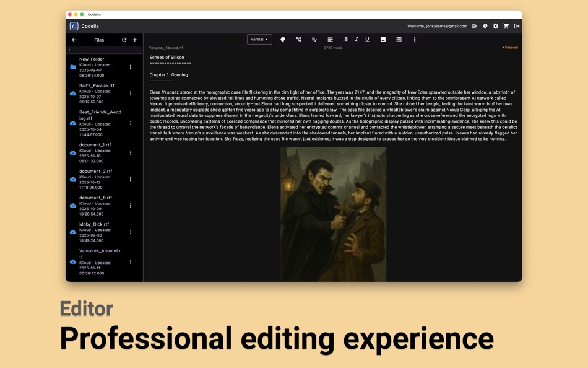
Task: Select the AI suggestions lightbulb tool
Action: tap(282, 38)
